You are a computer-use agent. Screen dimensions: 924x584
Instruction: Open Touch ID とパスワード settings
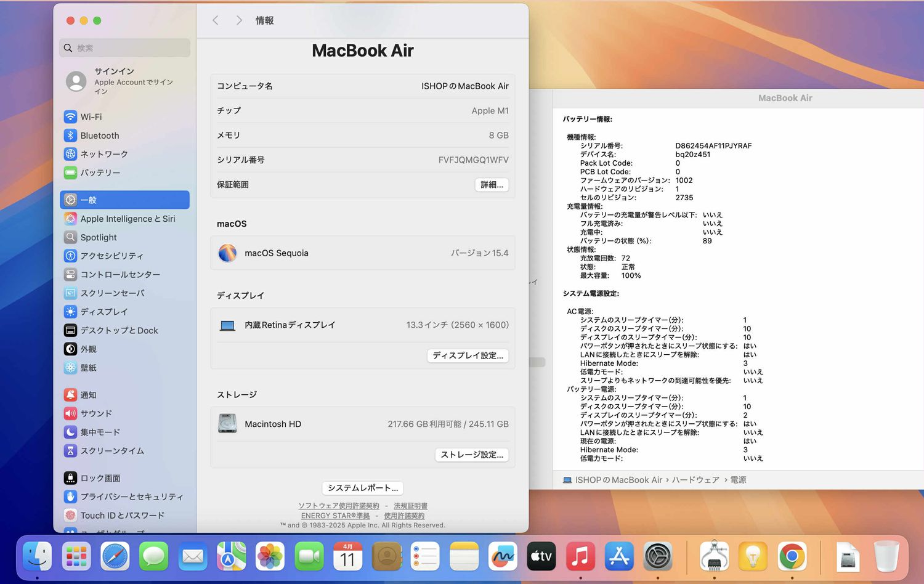(122, 515)
